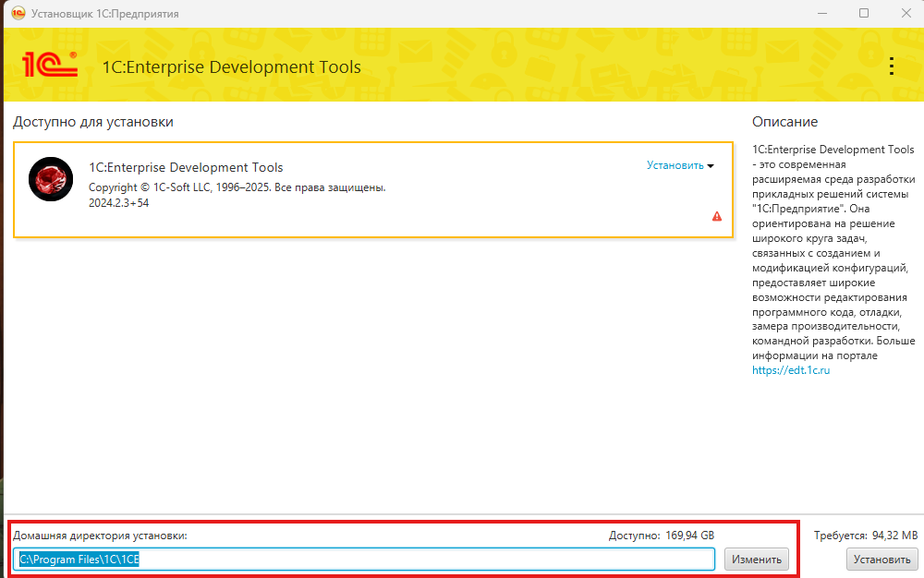Click the installer icon in the title bar
Viewport: 924px width, 578px height.
18,13
